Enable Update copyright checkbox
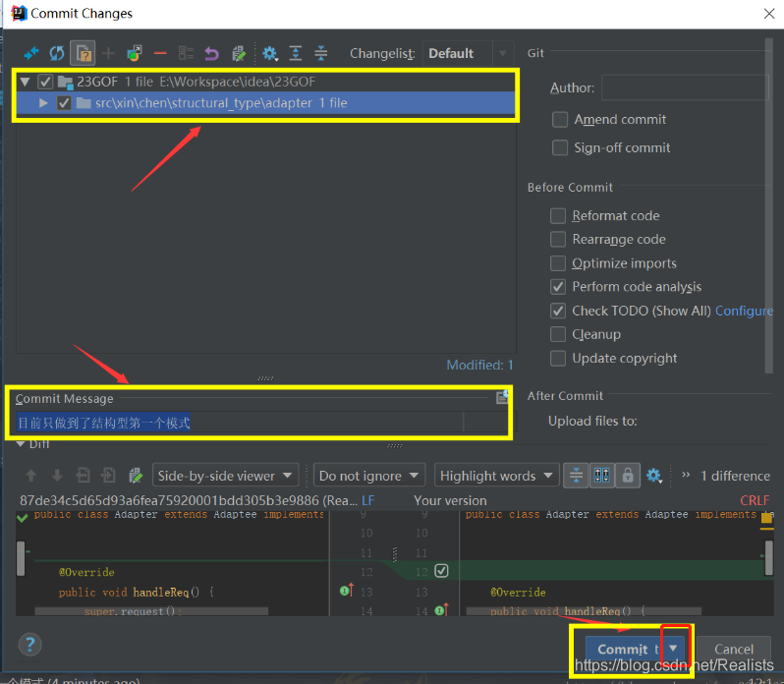Viewport: 784px width, 684px height. (x=558, y=358)
